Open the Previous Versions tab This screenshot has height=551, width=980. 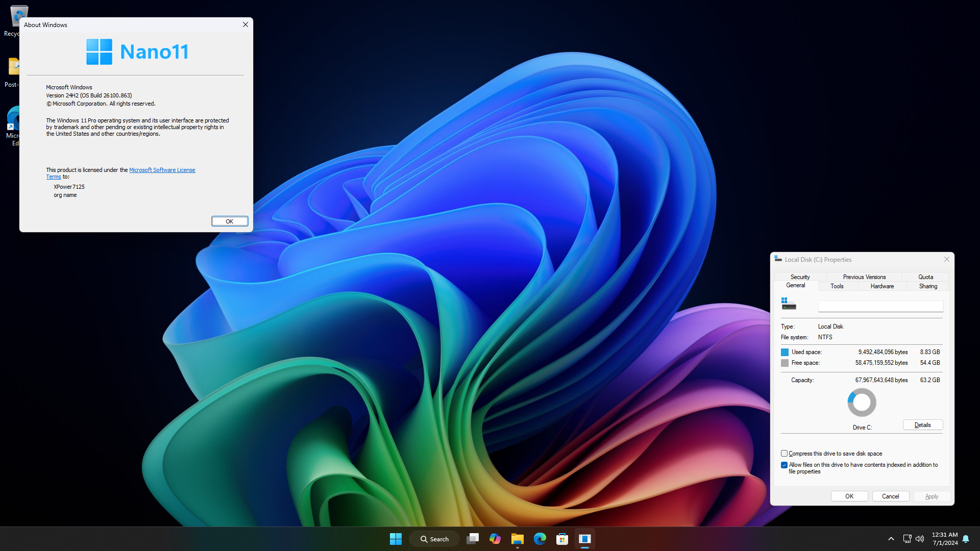click(864, 277)
